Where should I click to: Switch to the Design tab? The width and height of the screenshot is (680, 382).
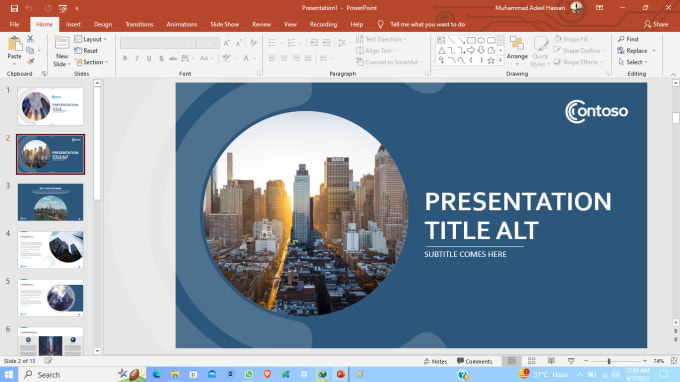tap(103, 24)
